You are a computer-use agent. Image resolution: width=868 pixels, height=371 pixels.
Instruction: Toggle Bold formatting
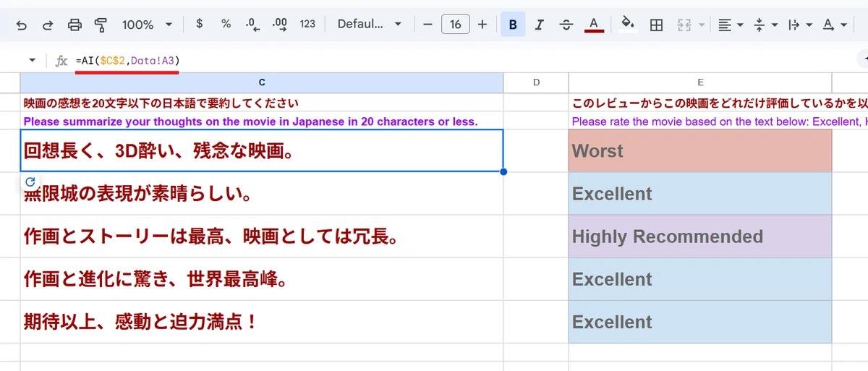(x=513, y=25)
